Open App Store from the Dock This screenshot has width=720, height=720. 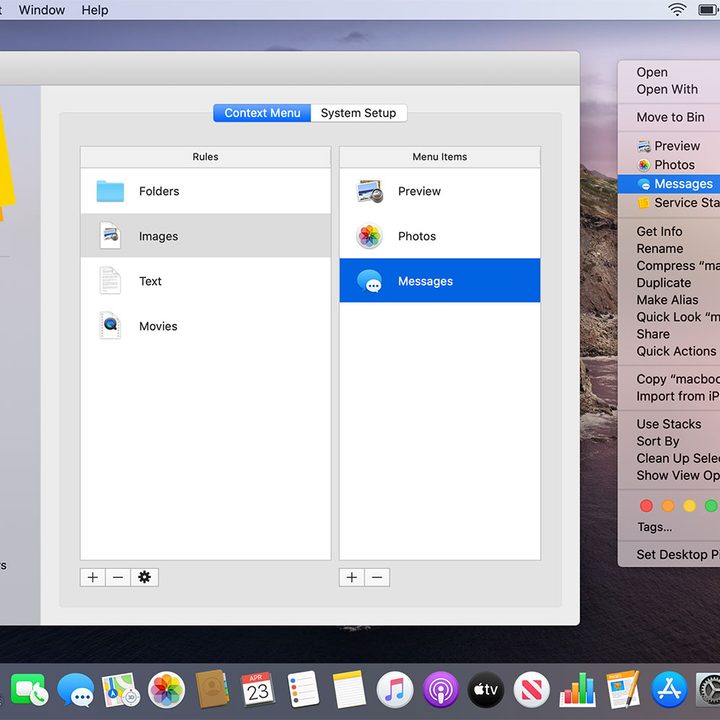pyautogui.click(x=669, y=690)
